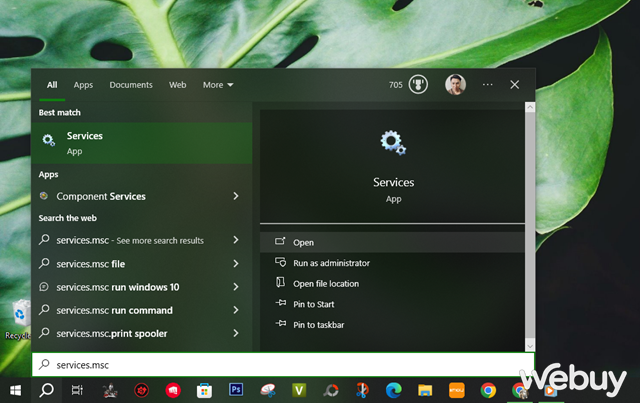Open the green V app on the taskbar
The height and width of the screenshot is (403, 640).
(x=299, y=390)
